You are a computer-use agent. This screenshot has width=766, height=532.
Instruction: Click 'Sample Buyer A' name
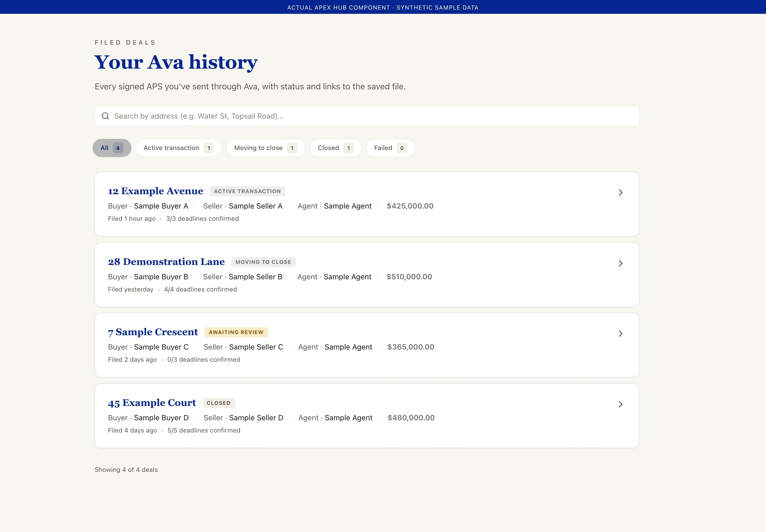coord(161,206)
